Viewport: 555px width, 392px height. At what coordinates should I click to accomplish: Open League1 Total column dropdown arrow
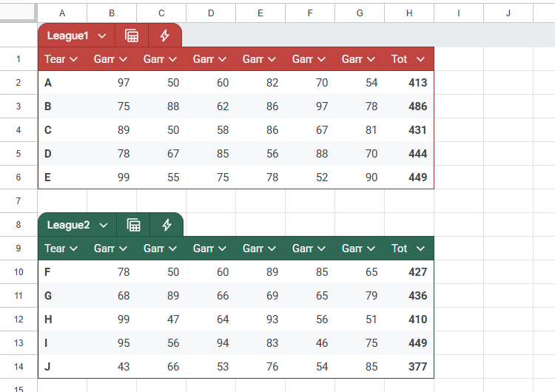pyautogui.click(x=420, y=59)
